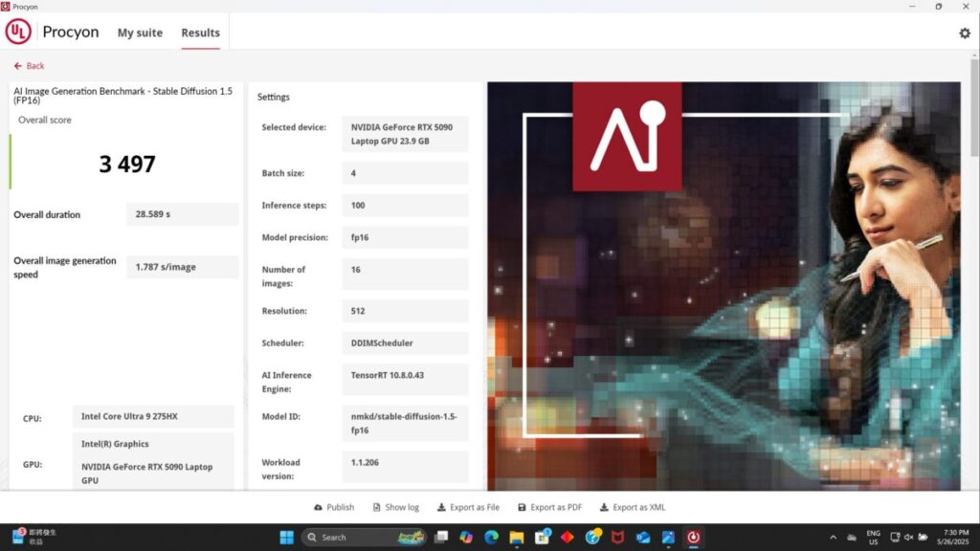Open the blue globe app in taskbar
Screen dimensions: 980x551
tap(592, 538)
